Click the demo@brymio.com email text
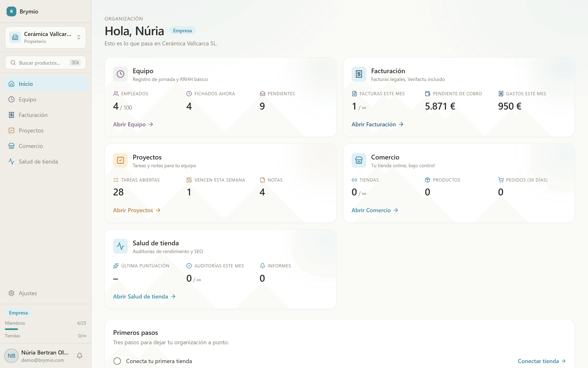Image resolution: width=588 pixels, height=368 pixels. [x=42, y=360]
